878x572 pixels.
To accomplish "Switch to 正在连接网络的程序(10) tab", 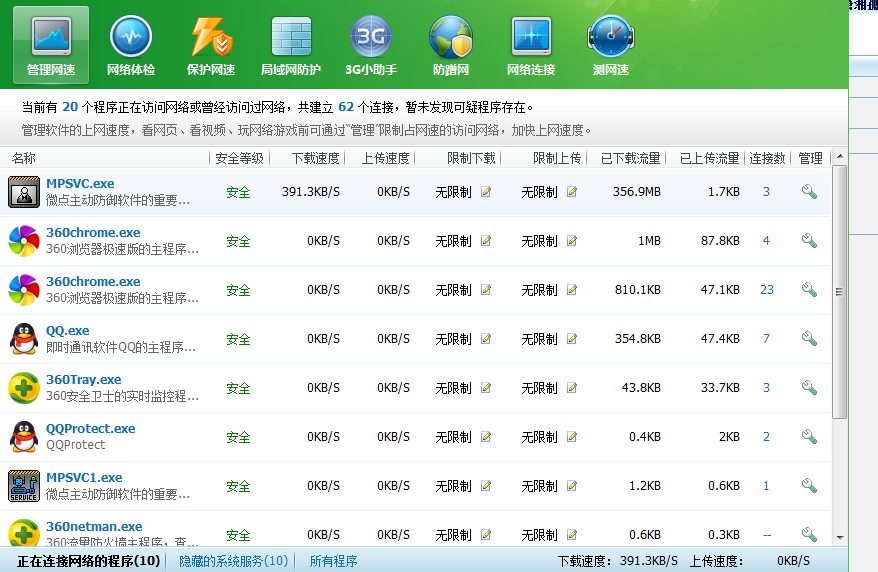I will tap(88, 561).
